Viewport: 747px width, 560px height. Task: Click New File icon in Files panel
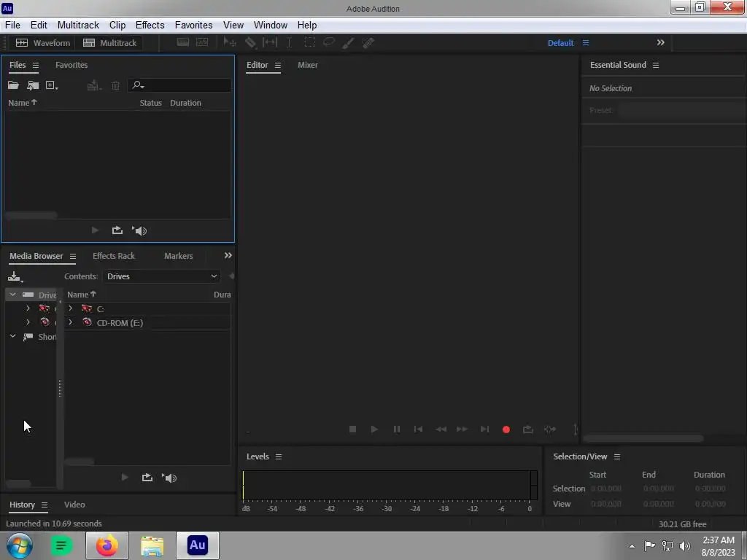[52, 85]
